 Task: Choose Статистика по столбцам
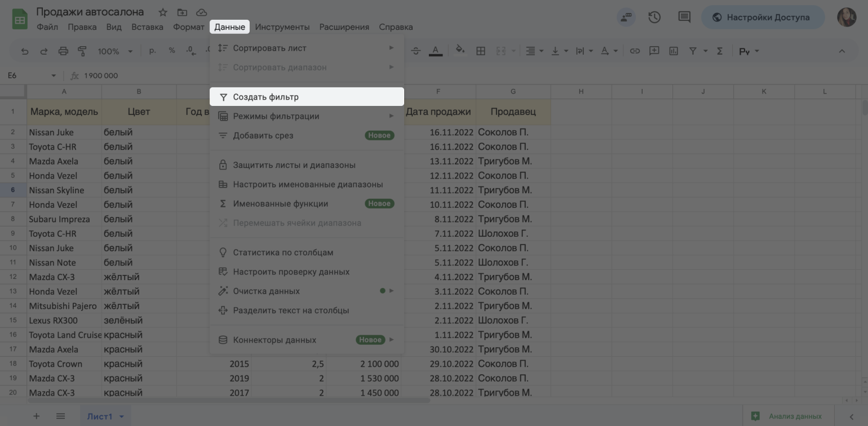[x=307, y=252]
